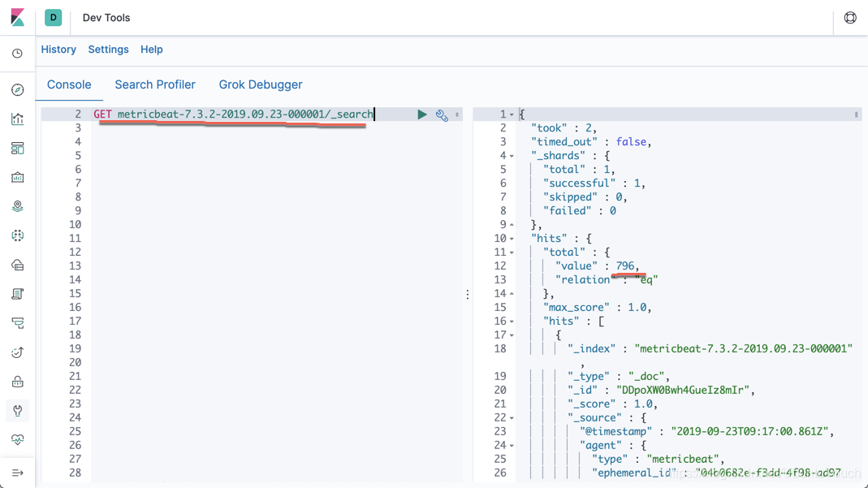Screen dimensions: 868x488
Task: Open Dev Tools wrench icon in sidebar
Action: (18, 411)
